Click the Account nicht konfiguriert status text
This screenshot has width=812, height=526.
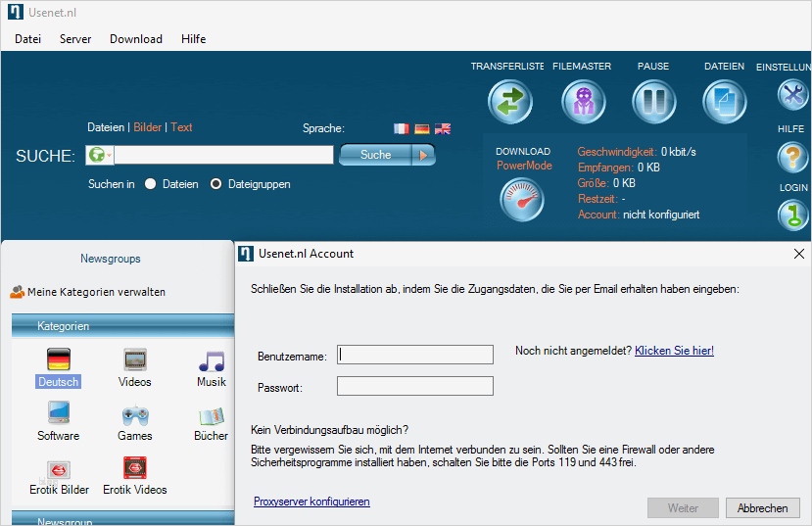(x=639, y=215)
